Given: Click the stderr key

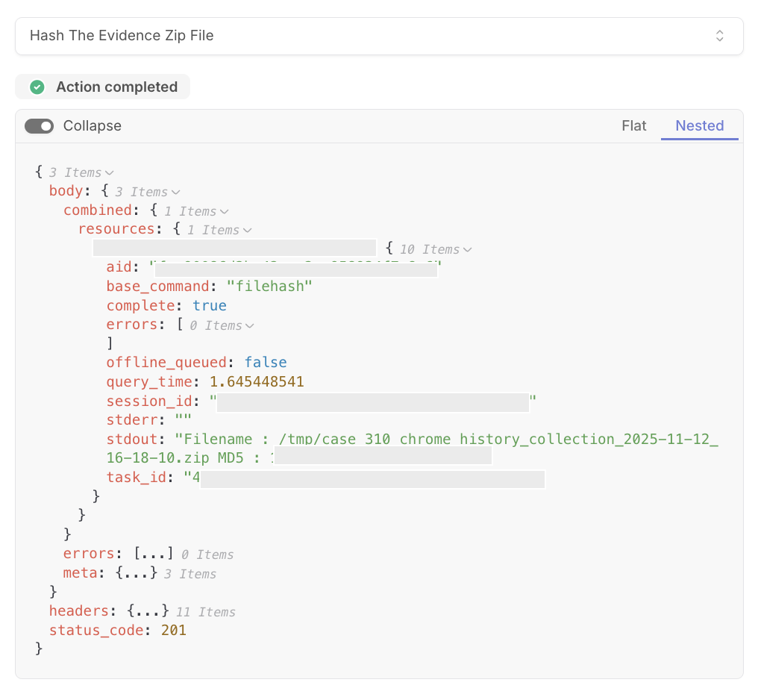Looking at the screenshot, I should point(132,419).
